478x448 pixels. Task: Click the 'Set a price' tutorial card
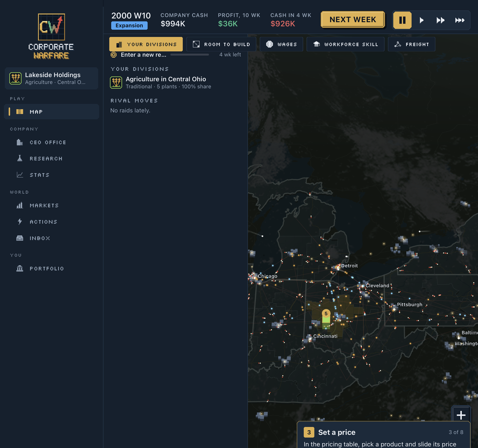(x=384, y=435)
